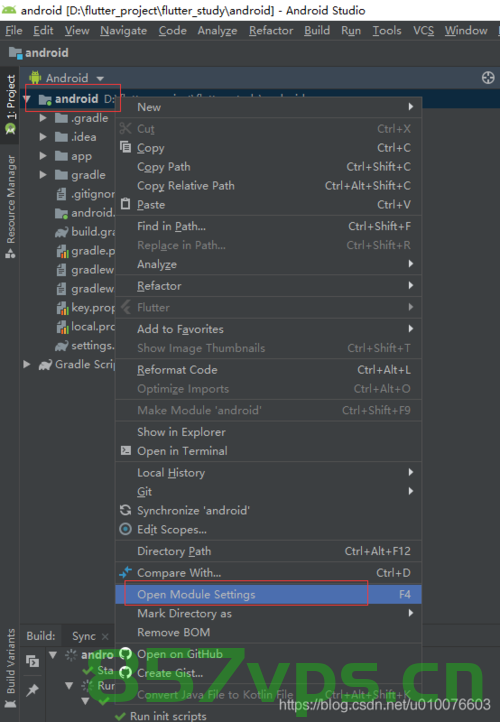Click the Compare With icon
The image size is (500, 722).
pyautogui.click(x=125, y=573)
